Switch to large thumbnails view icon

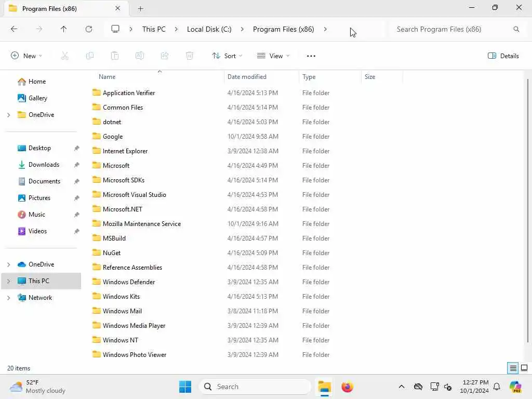tap(524, 368)
